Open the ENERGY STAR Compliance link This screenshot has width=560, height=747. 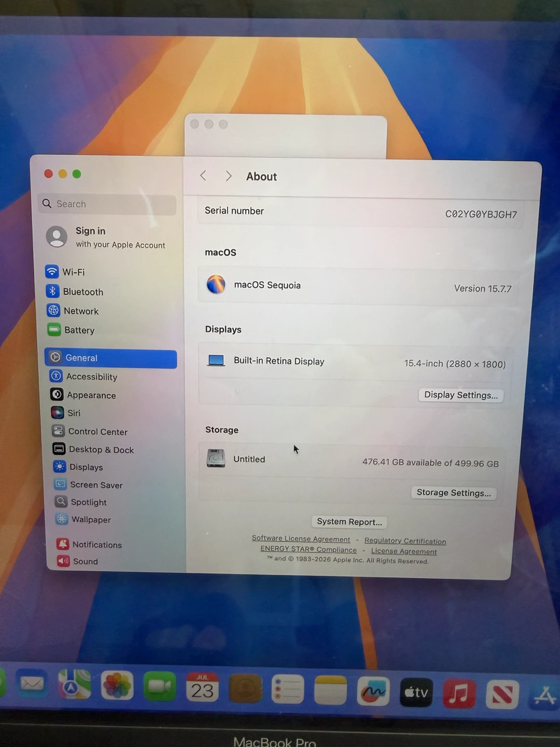[309, 549]
